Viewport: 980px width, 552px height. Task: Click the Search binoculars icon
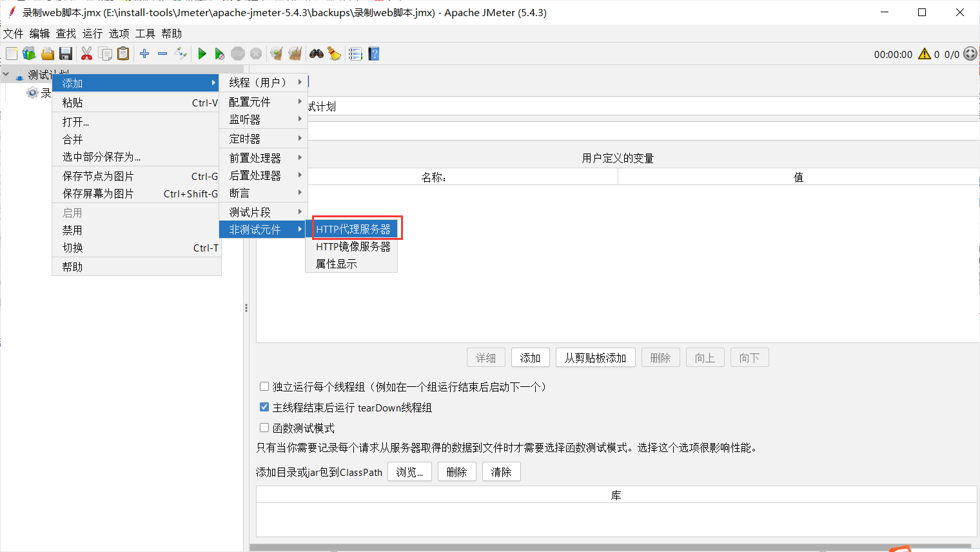[317, 54]
